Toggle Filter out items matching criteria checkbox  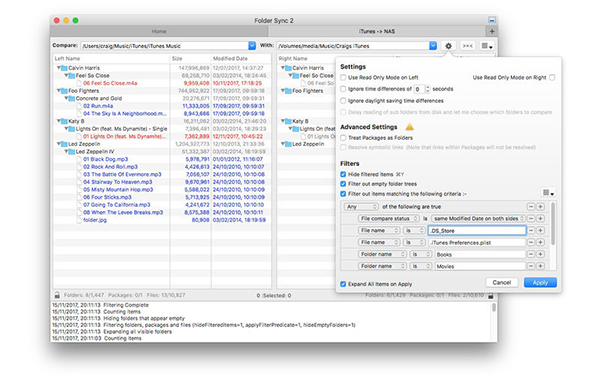[x=343, y=194]
